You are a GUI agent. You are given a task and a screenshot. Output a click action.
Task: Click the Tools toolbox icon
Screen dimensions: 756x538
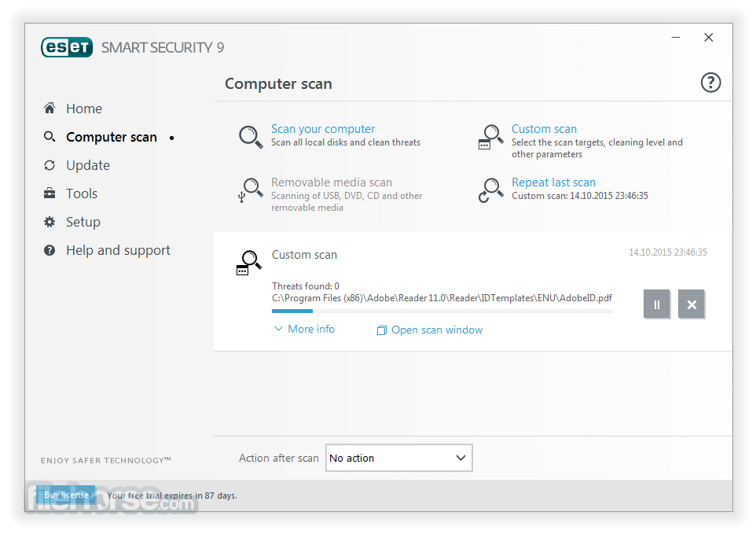[50, 193]
